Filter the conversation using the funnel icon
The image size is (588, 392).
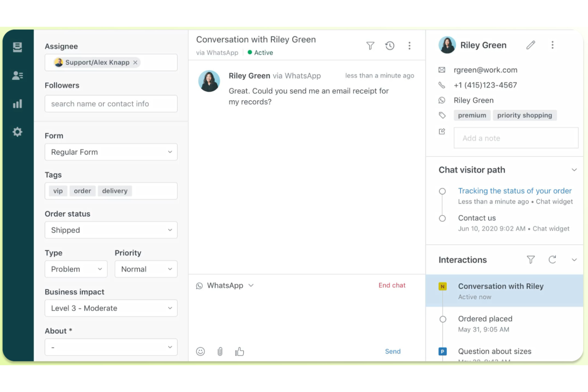370,46
